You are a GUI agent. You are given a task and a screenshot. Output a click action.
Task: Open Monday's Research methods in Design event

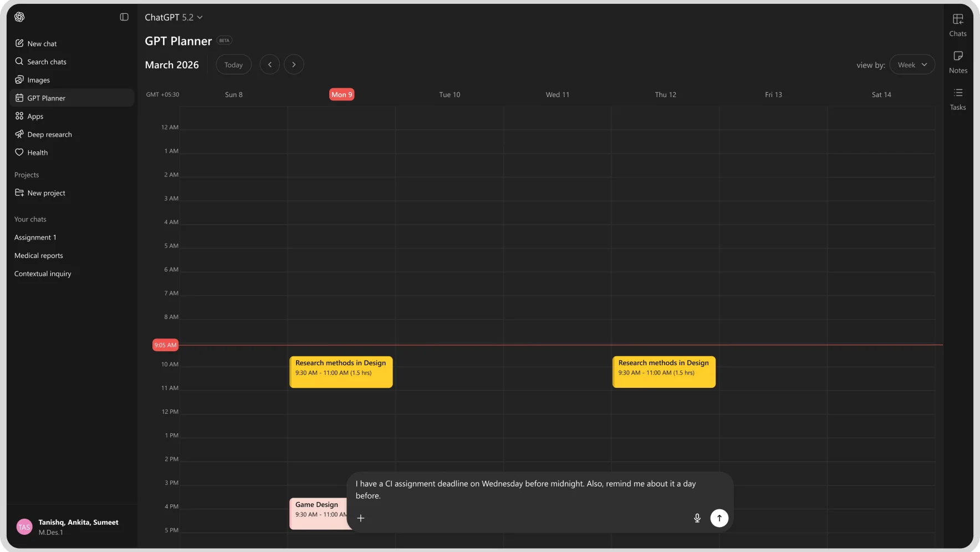coord(341,372)
